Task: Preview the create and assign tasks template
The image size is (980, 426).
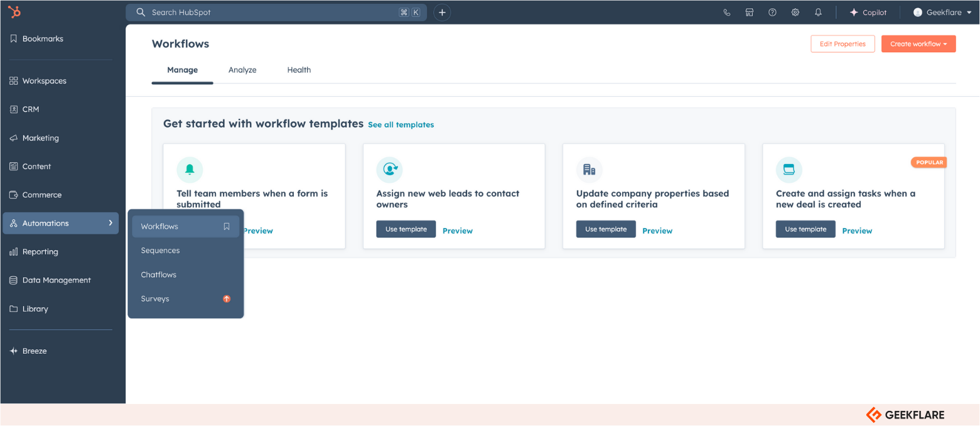Action: [857, 231]
